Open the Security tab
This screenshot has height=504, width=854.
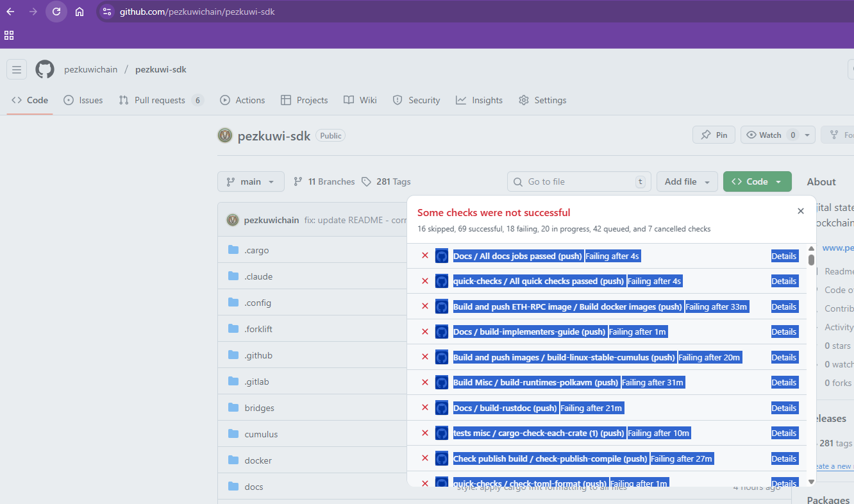pos(416,100)
